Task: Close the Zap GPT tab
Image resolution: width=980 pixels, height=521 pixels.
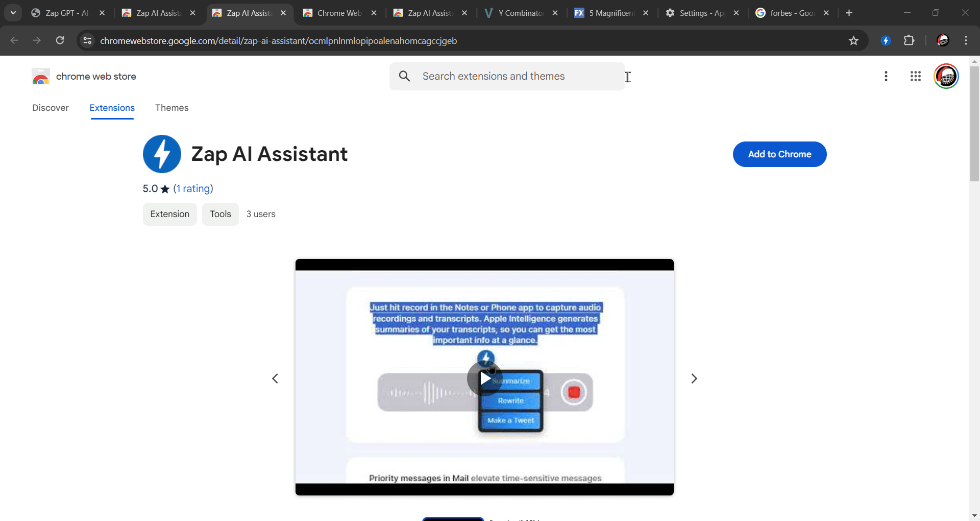Action: click(102, 13)
